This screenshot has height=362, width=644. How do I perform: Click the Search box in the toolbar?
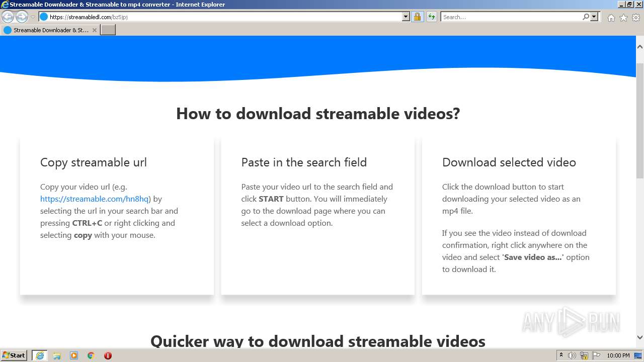511,17
